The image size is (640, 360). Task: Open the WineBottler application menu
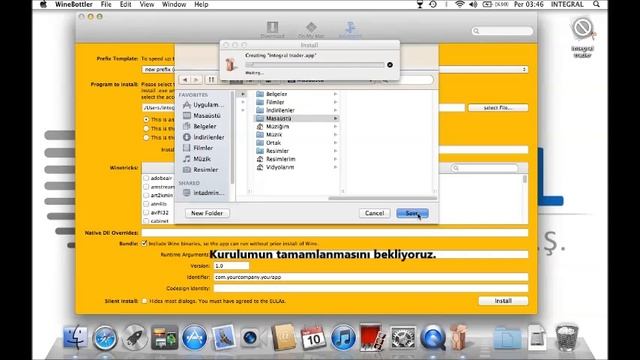click(x=74, y=4)
